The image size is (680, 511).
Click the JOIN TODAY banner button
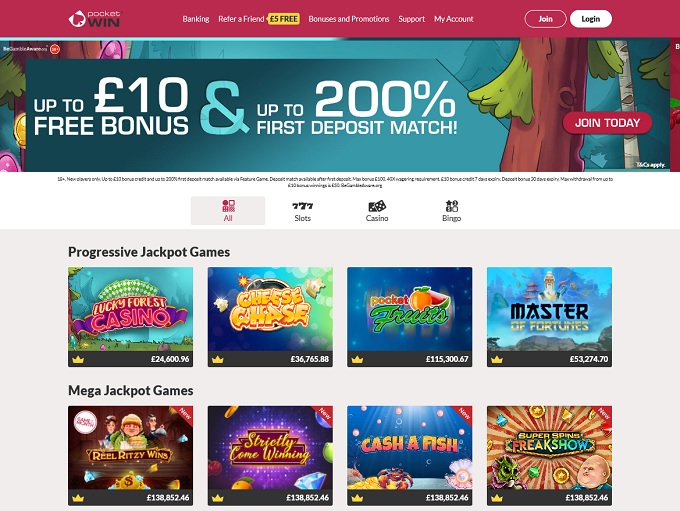[x=607, y=123]
